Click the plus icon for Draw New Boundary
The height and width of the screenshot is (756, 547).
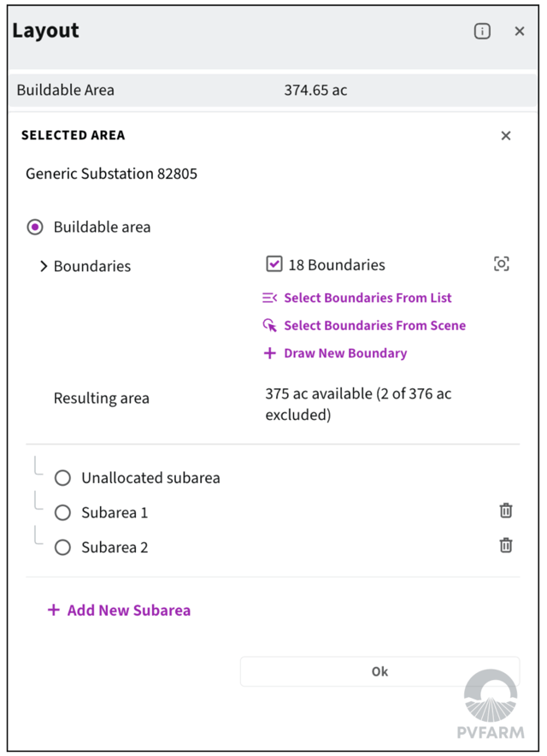[x=270, y=353]
